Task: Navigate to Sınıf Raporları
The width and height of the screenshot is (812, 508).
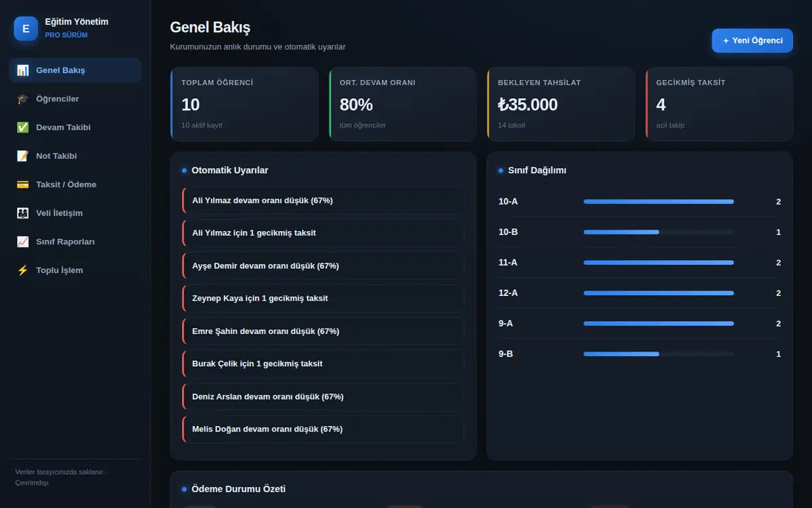Action: [75, 241]
